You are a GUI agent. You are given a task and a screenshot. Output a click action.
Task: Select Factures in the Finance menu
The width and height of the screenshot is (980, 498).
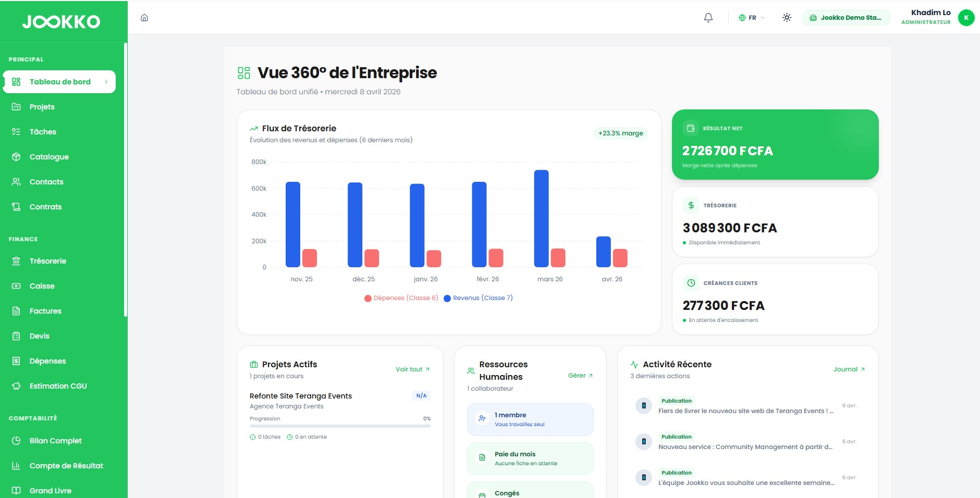[46, 310]
